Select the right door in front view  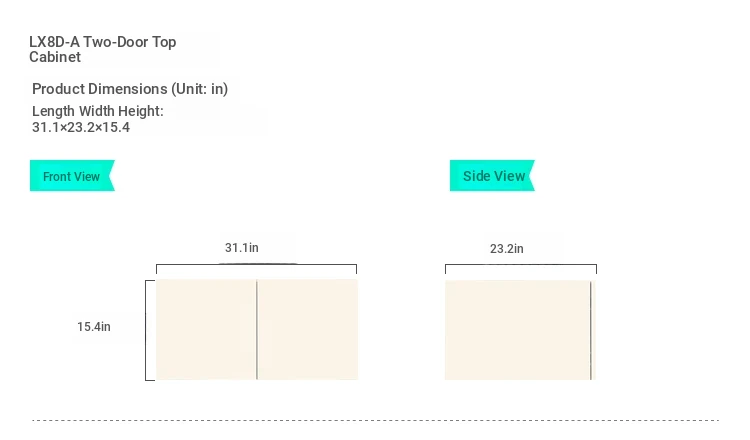308,330
